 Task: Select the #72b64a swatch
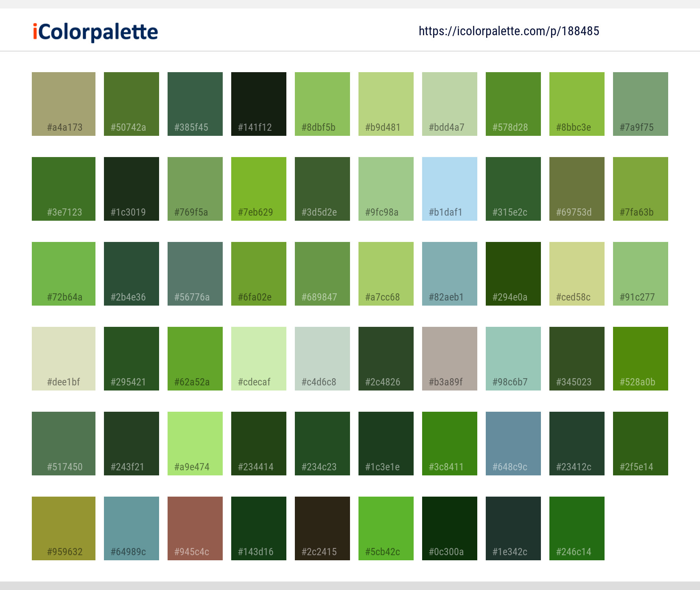64,274
